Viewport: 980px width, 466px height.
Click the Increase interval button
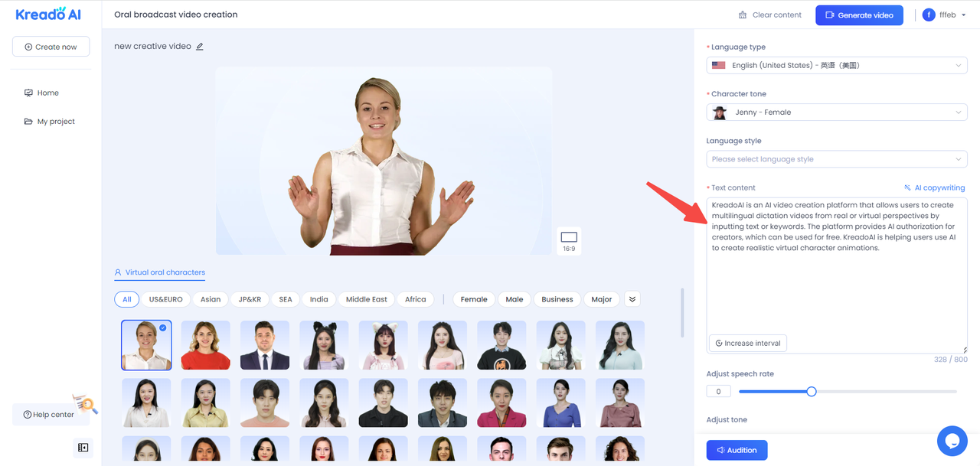748,343
